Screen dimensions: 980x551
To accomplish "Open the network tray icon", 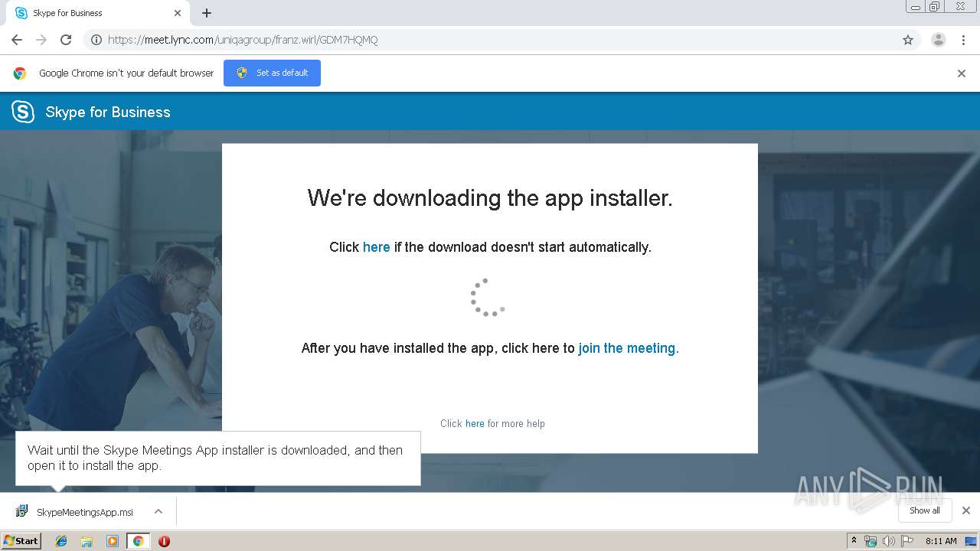I will click(x=871, y=541).
